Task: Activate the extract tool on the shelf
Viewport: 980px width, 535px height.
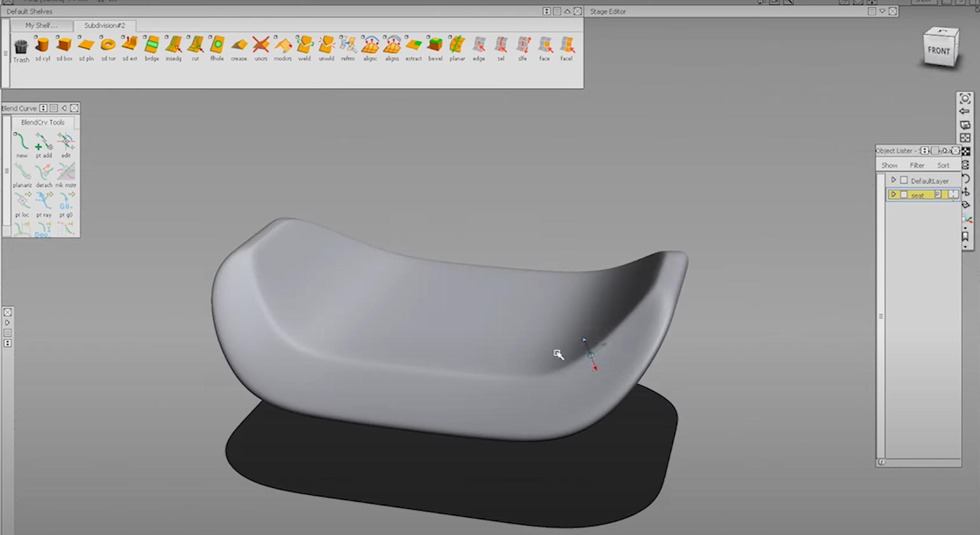Action: [x=413, y=46]
